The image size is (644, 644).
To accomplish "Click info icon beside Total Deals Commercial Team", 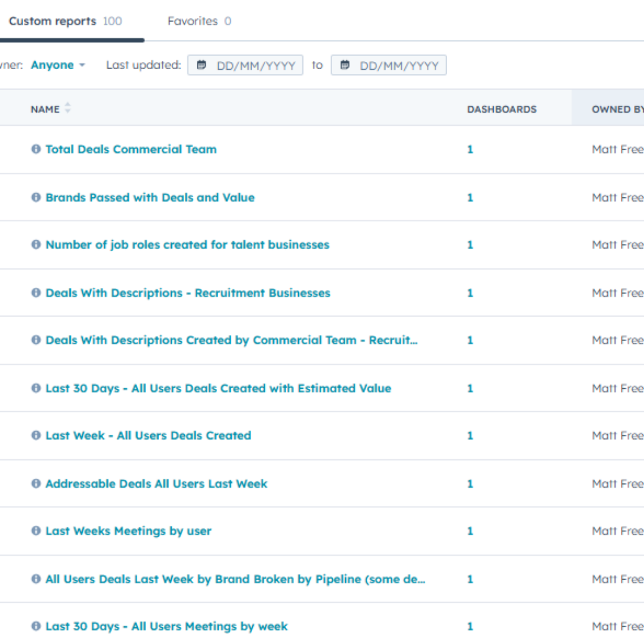I will [36, 149].
